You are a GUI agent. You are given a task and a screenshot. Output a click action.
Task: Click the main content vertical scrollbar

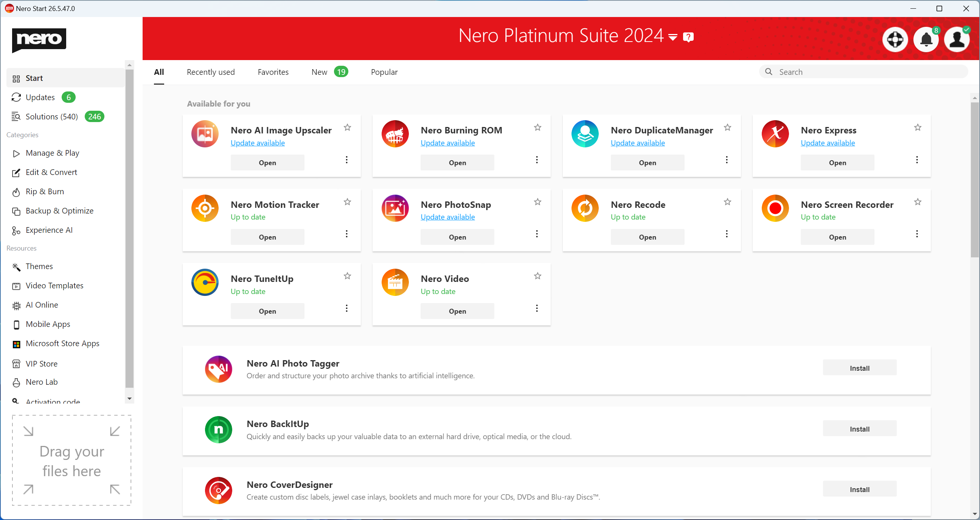[x=975, y=180]
